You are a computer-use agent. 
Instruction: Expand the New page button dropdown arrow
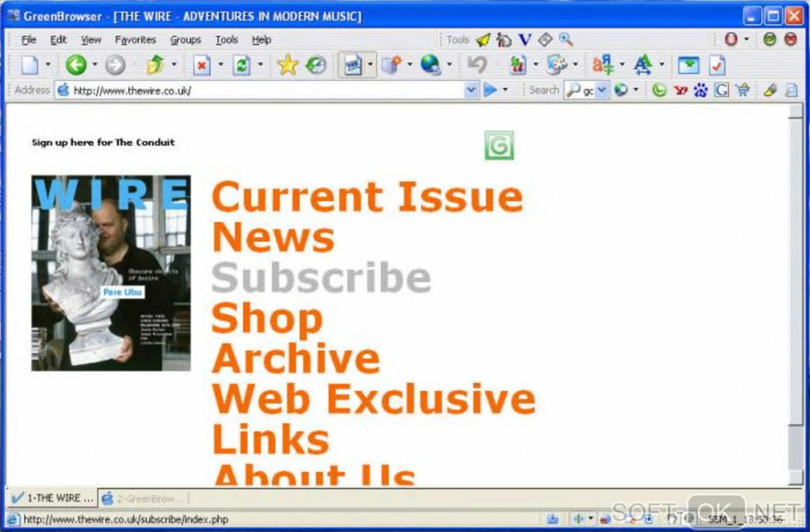tap(48, 65)
